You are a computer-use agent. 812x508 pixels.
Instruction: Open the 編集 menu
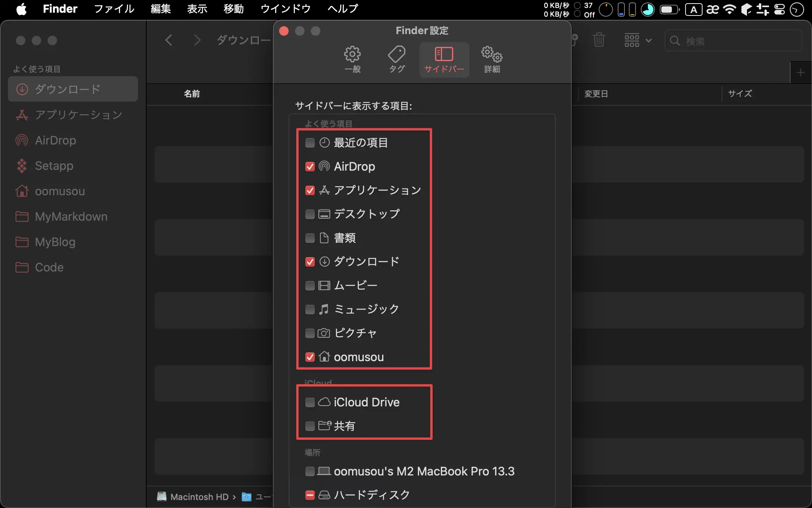pos(161,9)
